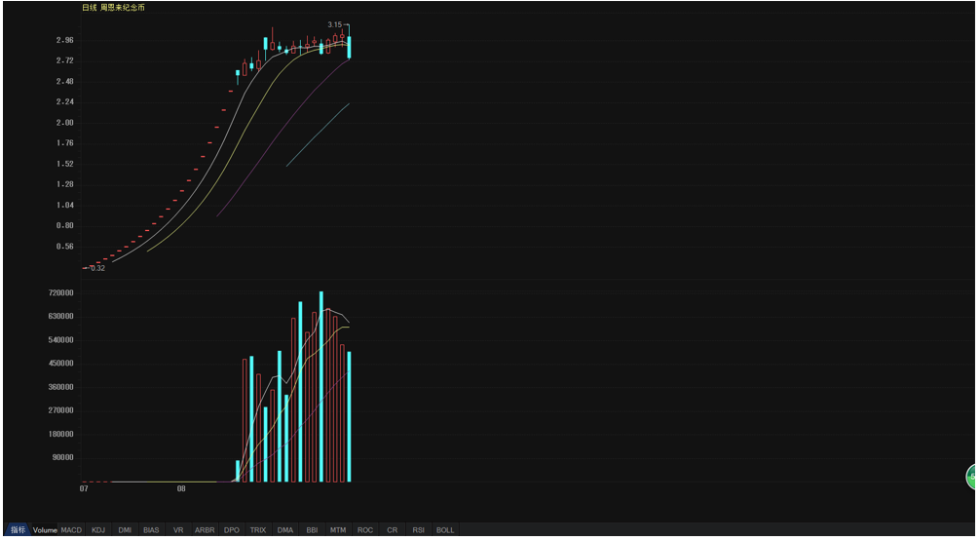Viewport: 980px width, 541px height.
Task: Select the KDJ indicator tab
Action: (98, 530)
